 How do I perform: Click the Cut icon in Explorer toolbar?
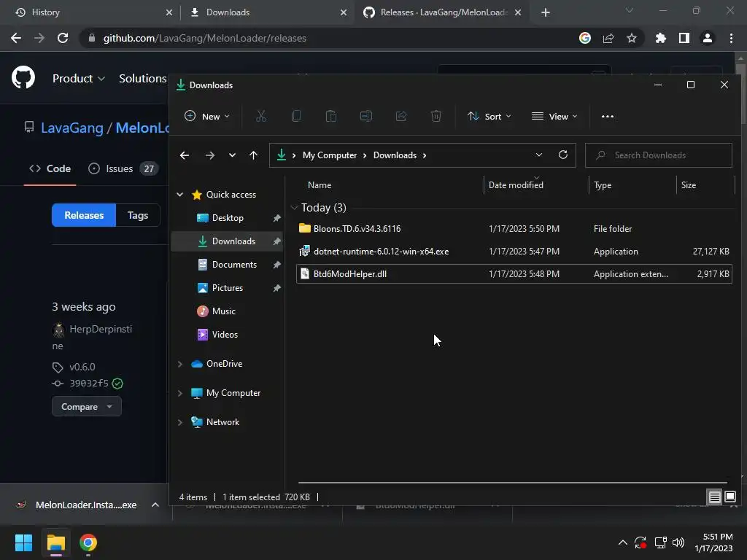pos(260,116)
